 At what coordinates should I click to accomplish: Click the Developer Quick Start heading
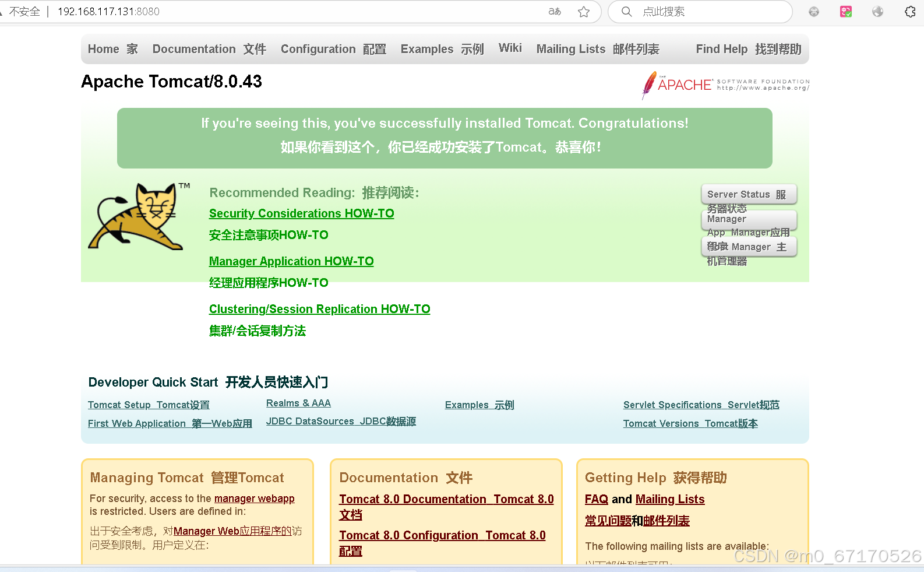coord(208,382)
